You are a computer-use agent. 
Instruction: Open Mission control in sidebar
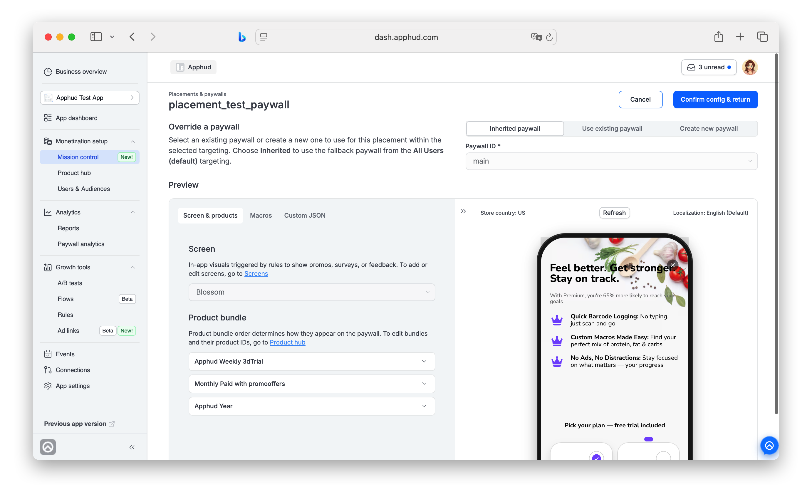pos(90,157)
